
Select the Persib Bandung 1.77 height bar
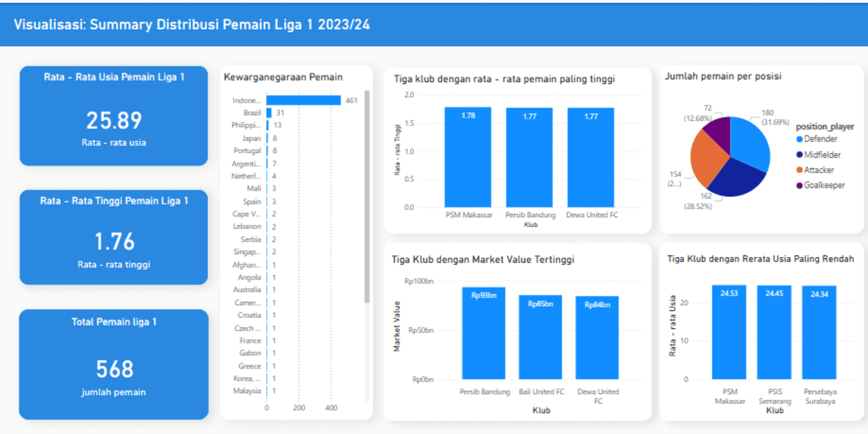click(529, 158)
